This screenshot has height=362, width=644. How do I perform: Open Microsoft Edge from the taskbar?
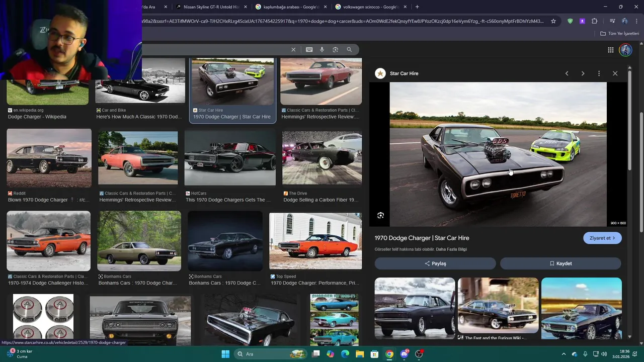(x=345, y=354)
